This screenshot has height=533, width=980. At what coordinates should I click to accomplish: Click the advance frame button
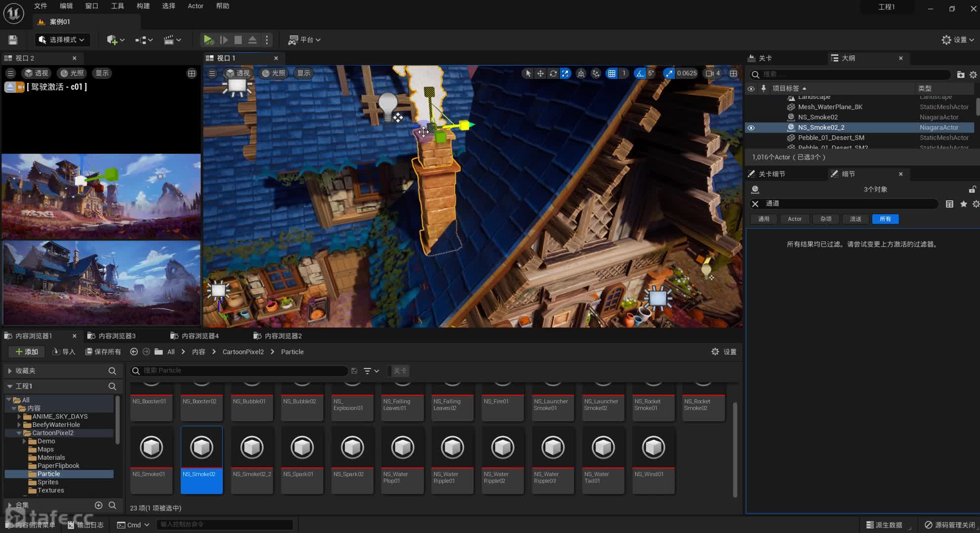[224, 40]
